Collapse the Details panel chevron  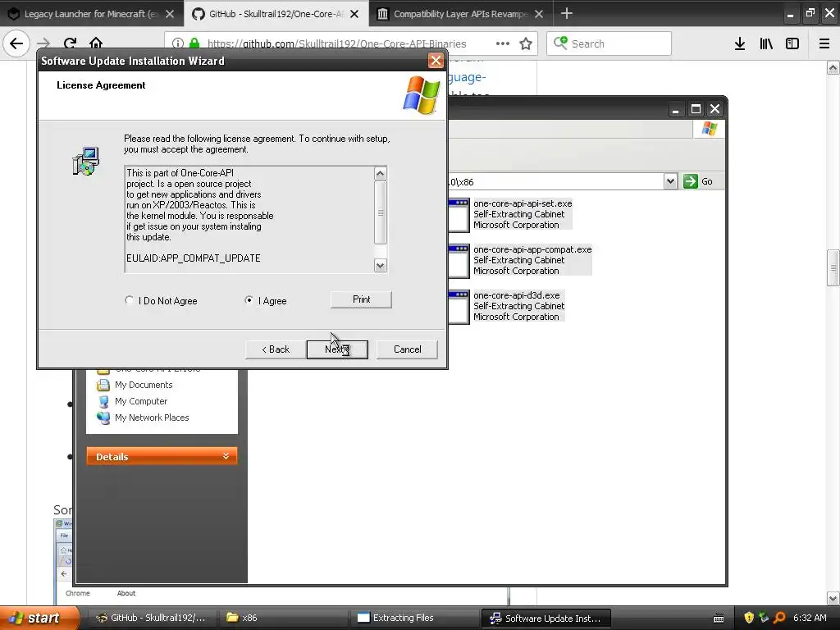tap(226, 456)
